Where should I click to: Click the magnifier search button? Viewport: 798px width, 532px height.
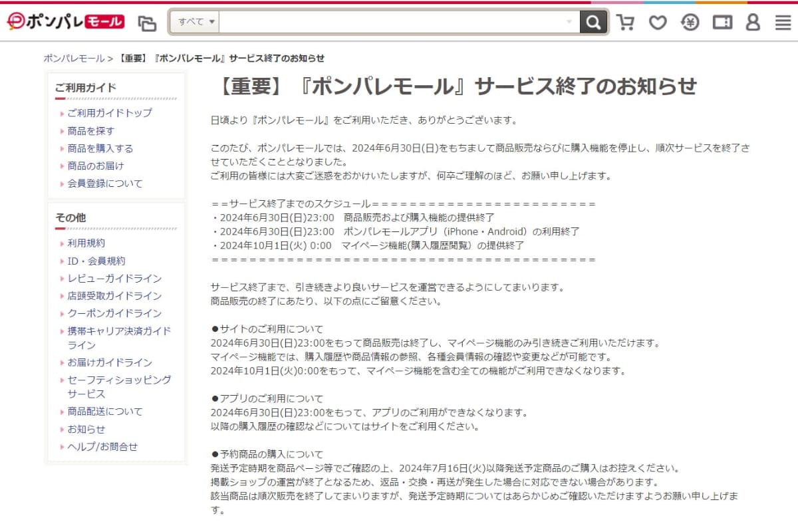(x=593, y=22)
